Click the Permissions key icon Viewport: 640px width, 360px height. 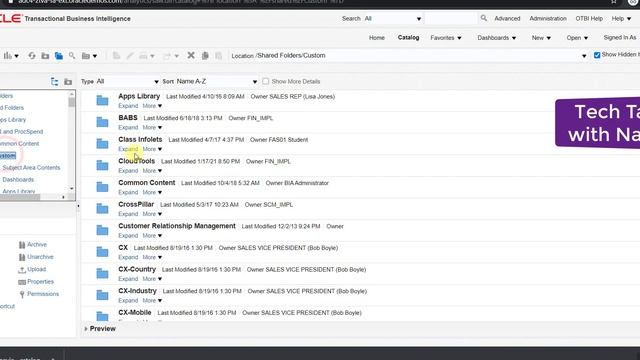(22, 294)
